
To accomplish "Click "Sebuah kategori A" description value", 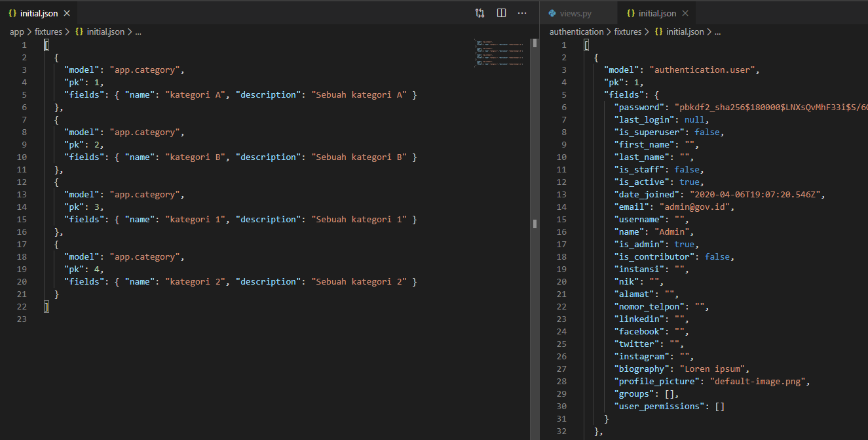I will [x=360, y=95].
